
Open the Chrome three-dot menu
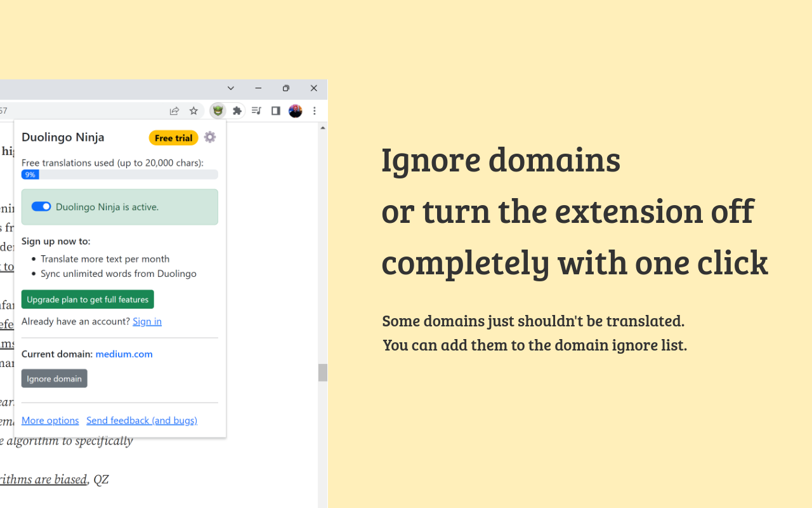[314, 110]
